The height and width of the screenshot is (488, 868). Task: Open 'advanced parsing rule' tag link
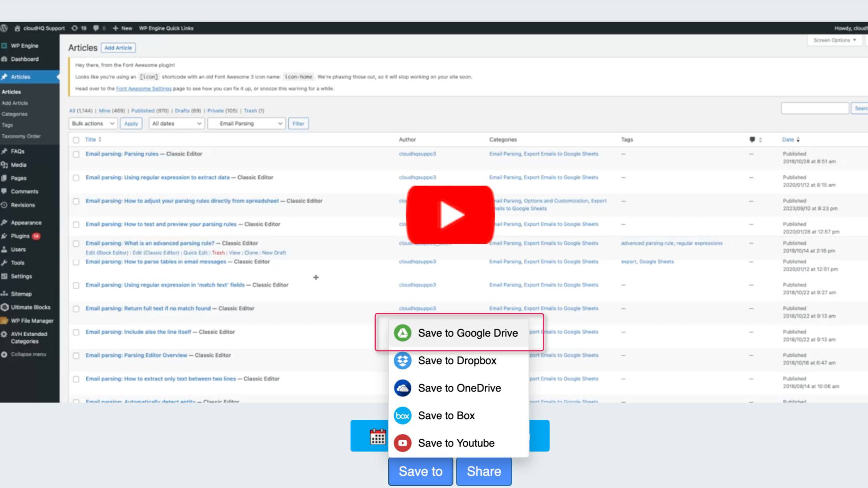[647, 243]
